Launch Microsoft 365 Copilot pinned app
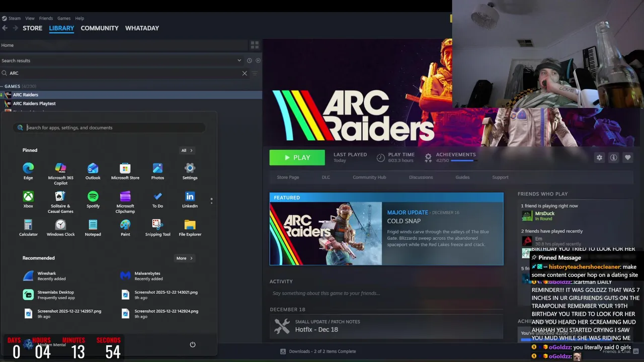This screenshot has height=362, width=644. pyautogui.click(x=60, y=173)
